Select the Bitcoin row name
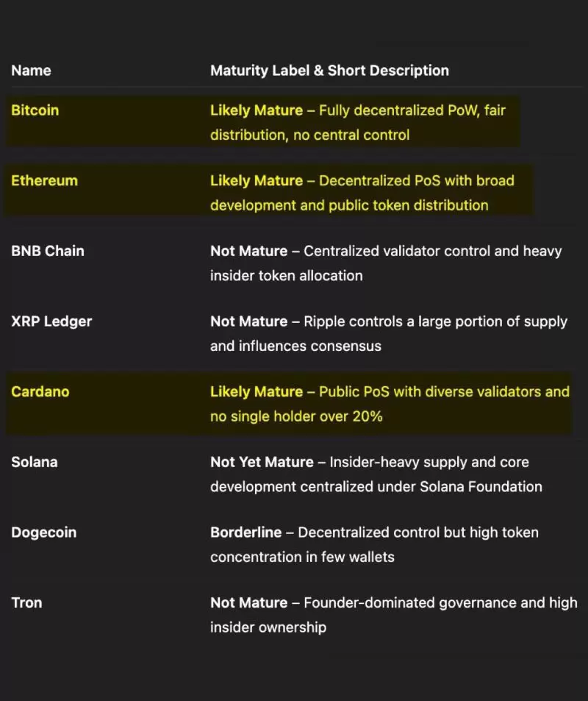The image size is (588, 701). pyautogui.click(x=35, y=110)
